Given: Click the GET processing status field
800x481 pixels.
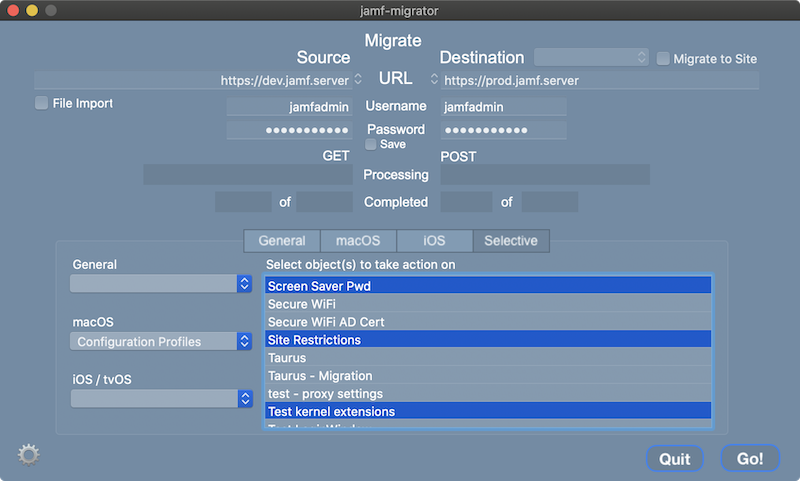Looking at the screenshot, I should pos(248,174).
